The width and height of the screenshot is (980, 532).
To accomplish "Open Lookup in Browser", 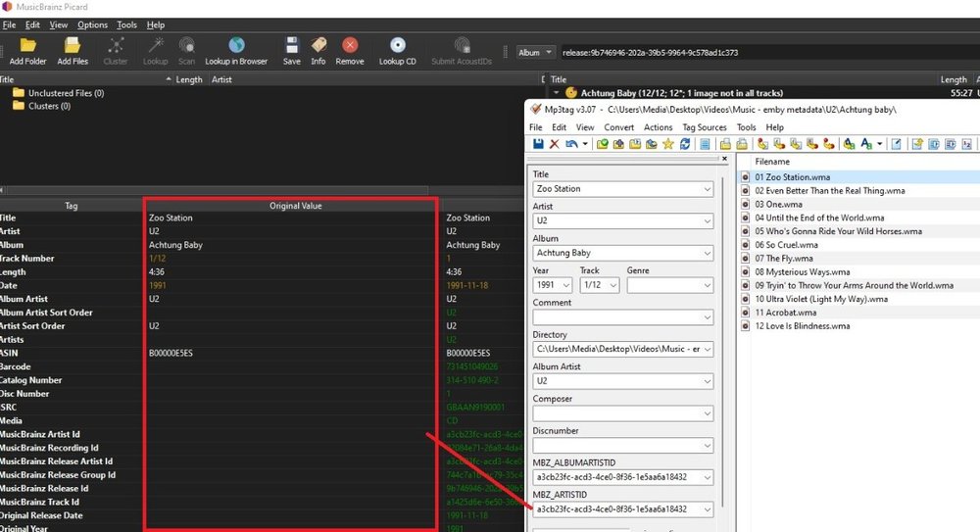I will (x=236, y=51).
